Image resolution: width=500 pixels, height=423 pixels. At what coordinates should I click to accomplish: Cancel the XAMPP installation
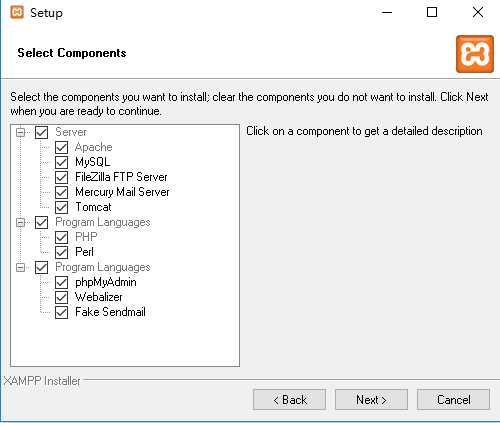(x=453, y=399)
